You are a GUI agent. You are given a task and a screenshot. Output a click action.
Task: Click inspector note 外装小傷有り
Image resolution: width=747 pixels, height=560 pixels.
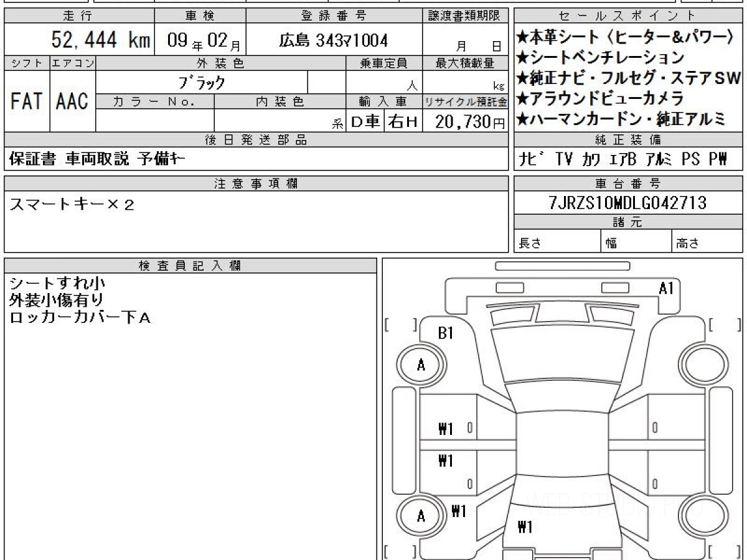pos(57,301)
